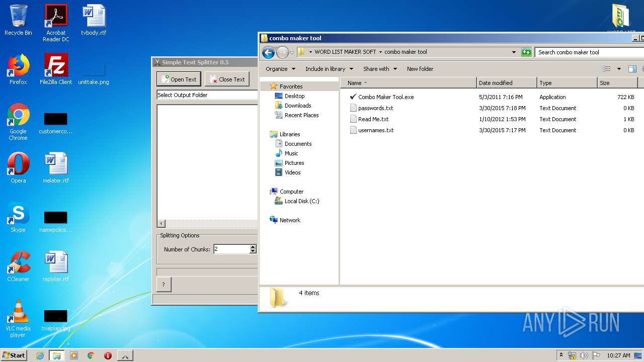The height and width of the screenshot is (362, 644).
Task: Sort files by Size column header
Action: (617, 83)
